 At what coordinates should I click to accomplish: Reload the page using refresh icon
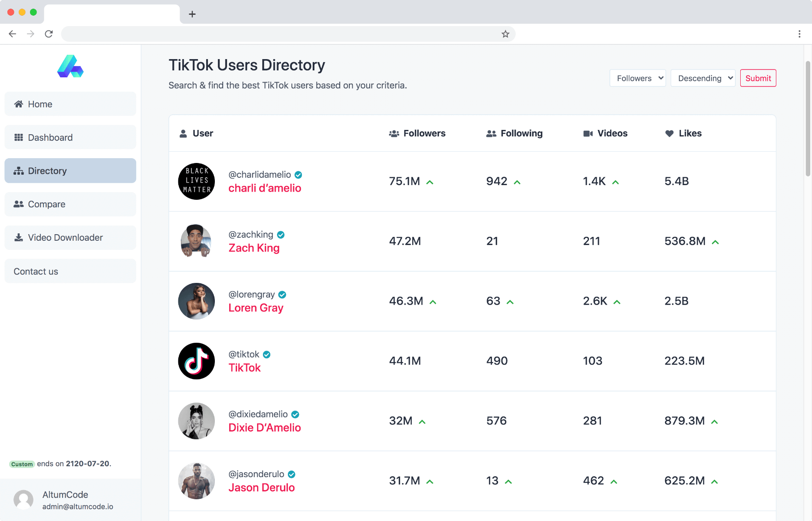[x=49, y=34]
